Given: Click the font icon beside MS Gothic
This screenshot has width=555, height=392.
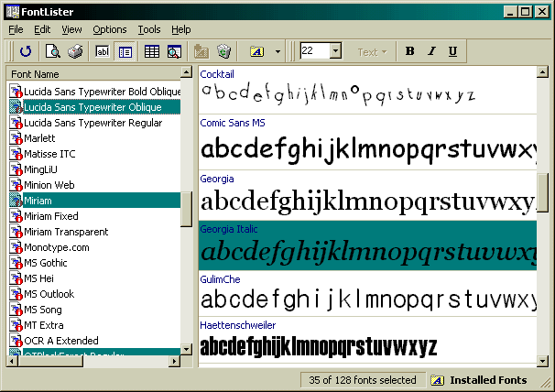Looking at the screenshot, I should 16,263.
